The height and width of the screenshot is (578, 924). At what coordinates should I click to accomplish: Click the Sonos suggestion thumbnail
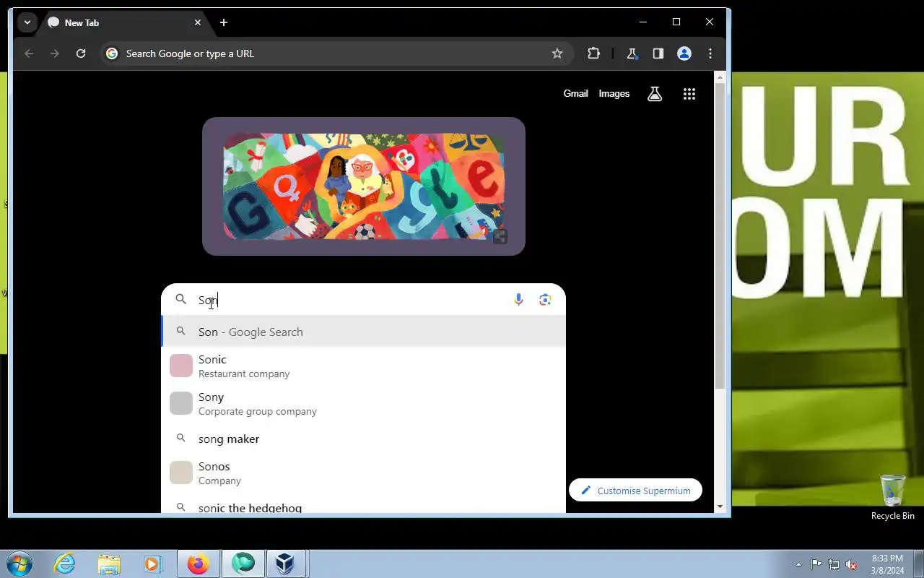[181, 473]
